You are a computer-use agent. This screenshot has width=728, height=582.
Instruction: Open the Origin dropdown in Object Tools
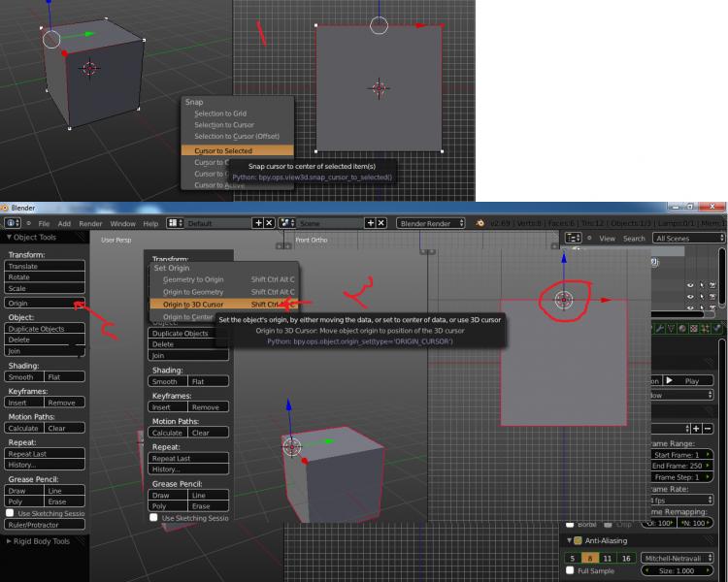[x=44, y=303]
